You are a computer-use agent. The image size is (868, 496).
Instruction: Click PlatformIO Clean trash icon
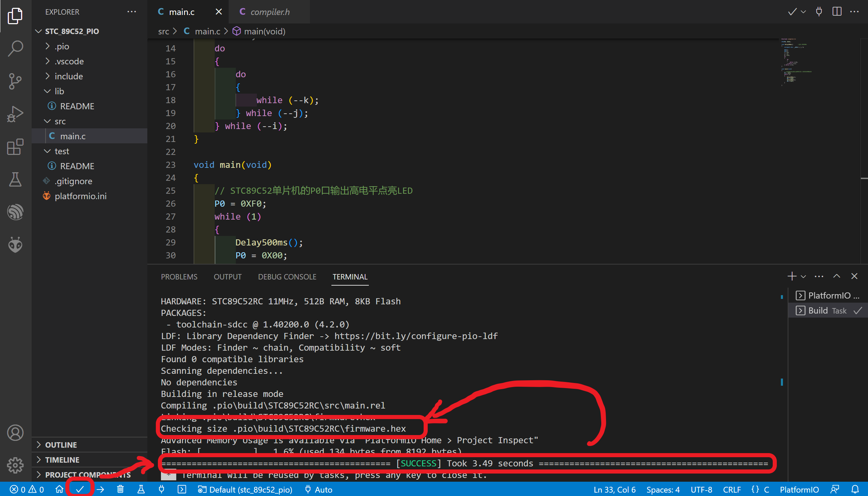coord(120,490)
